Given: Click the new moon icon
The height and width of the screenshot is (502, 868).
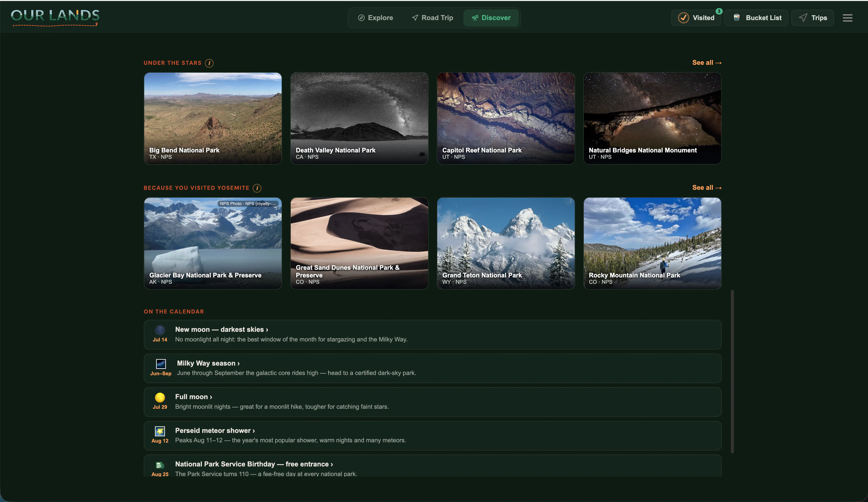Looking at the screenshot, I should [x=160, y=330].
